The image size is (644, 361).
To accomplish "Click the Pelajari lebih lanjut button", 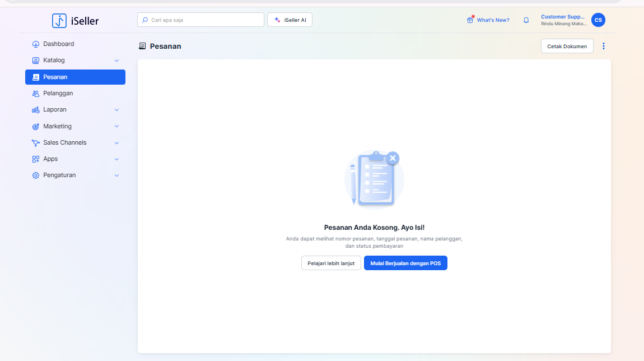I will click(331, 263).
